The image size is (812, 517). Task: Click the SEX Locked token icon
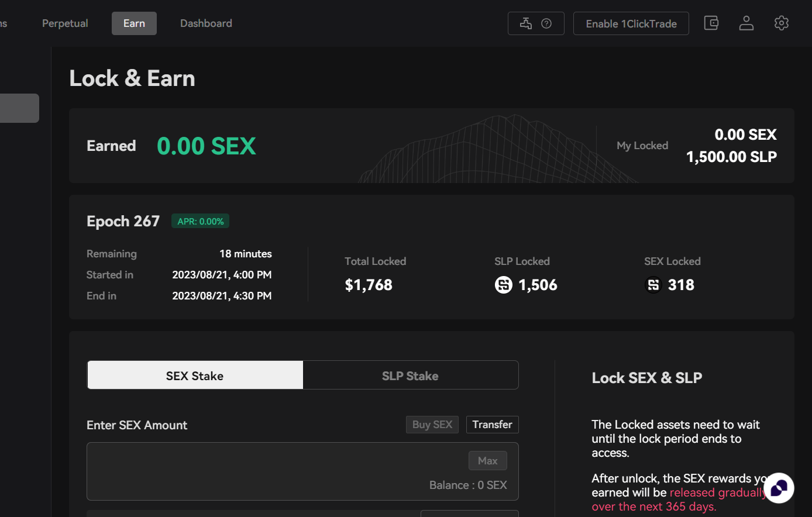pos(653,285)
